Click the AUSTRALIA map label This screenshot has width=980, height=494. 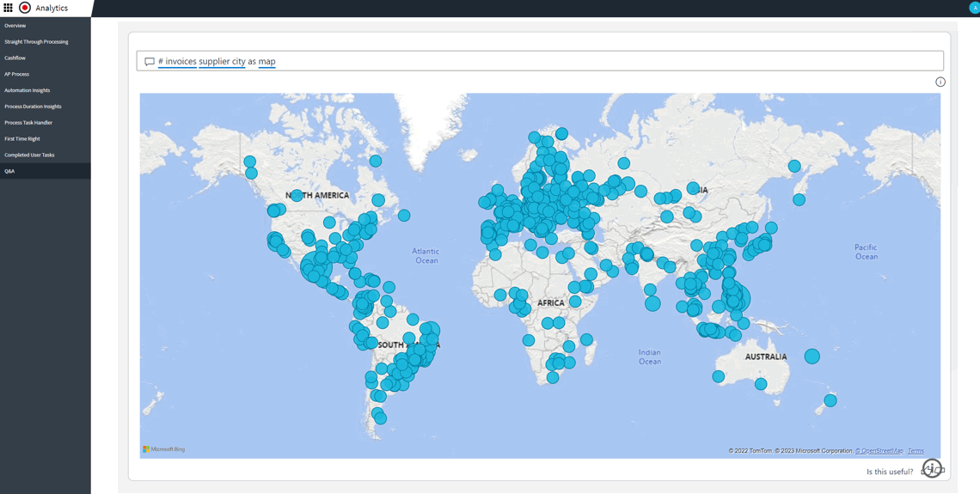coord(766,357)
